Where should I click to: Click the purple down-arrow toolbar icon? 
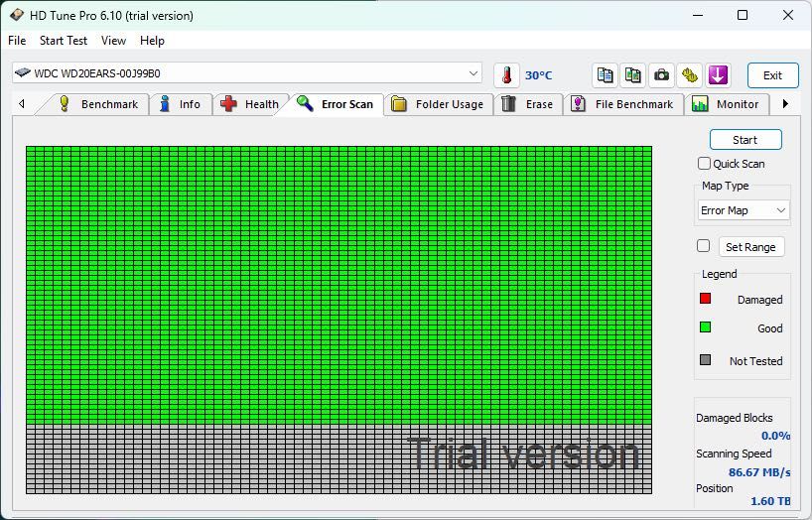[x=718, y=75]
